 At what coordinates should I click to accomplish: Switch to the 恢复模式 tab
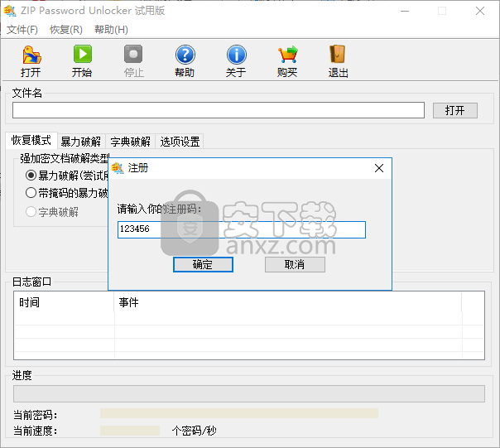pyautogui.click(x=31, y=141)
